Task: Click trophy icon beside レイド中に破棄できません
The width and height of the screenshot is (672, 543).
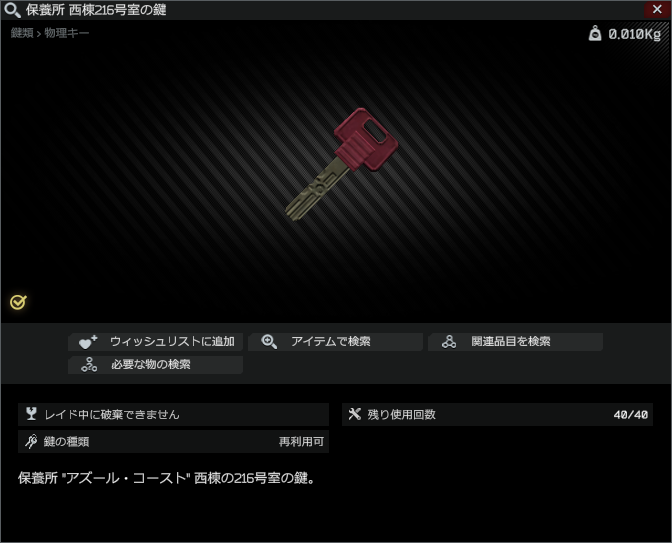Action: tap(31, 414)
